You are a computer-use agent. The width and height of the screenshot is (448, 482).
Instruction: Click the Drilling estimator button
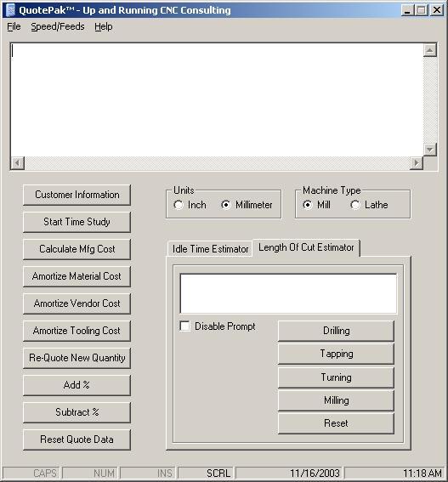(x=336, y=331)
